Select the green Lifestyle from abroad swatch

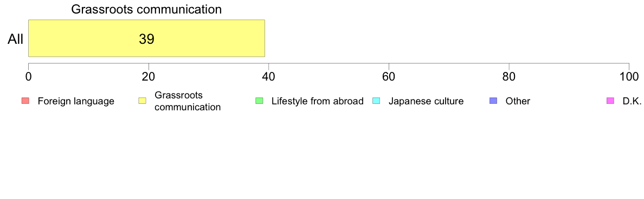259,101
